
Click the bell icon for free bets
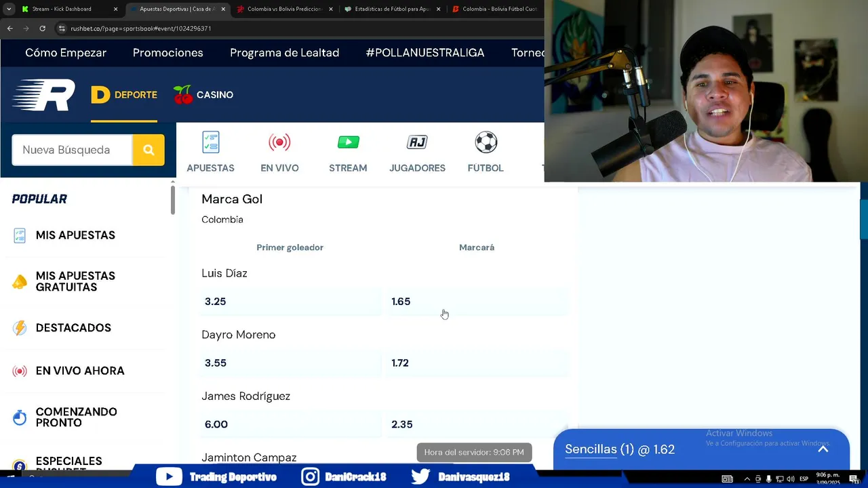(20, 281)
